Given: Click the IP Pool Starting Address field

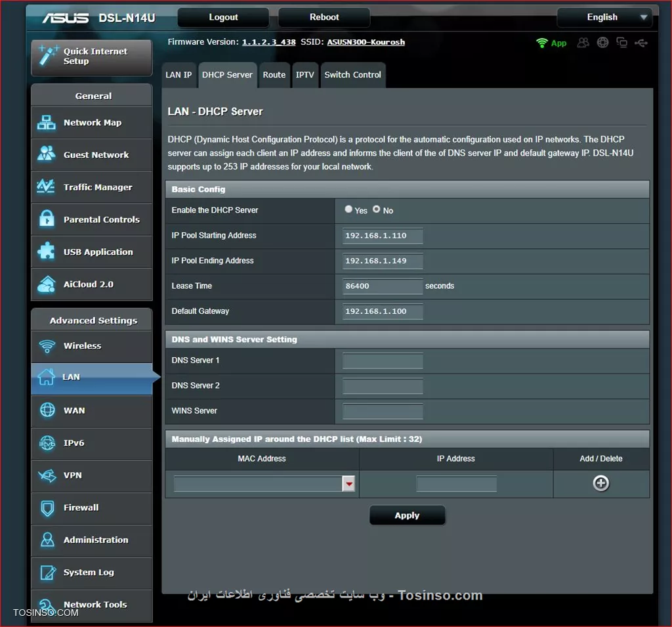Looking at the screenshot, I should pos(383,236).
